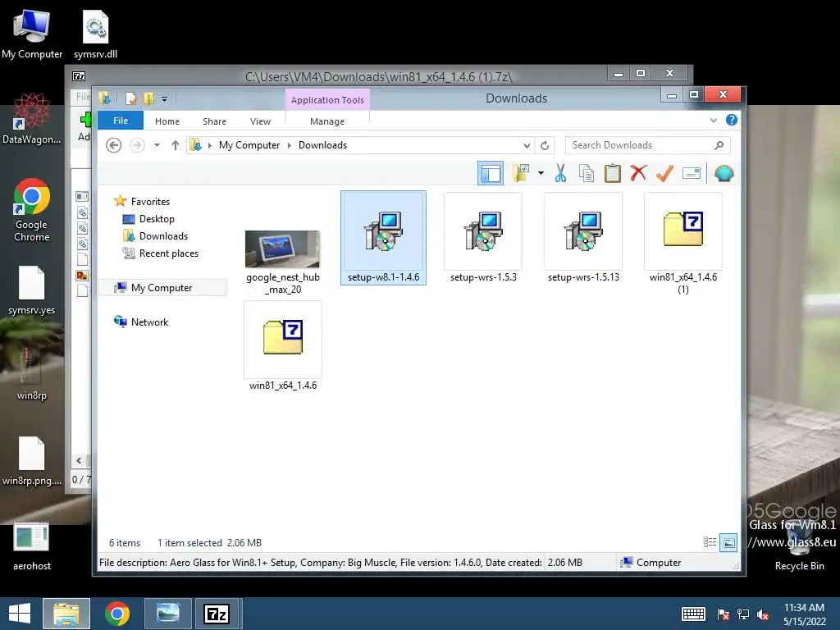
Task: Select the Application Tools contextual tab
Action: pyautogui.click(x=327, y=99)
